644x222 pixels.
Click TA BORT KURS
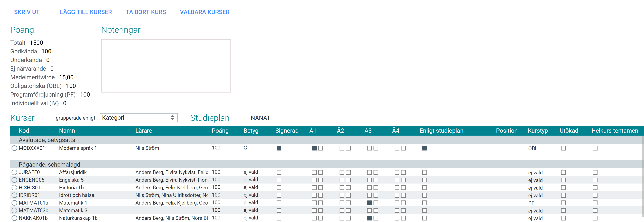[146, 12]
